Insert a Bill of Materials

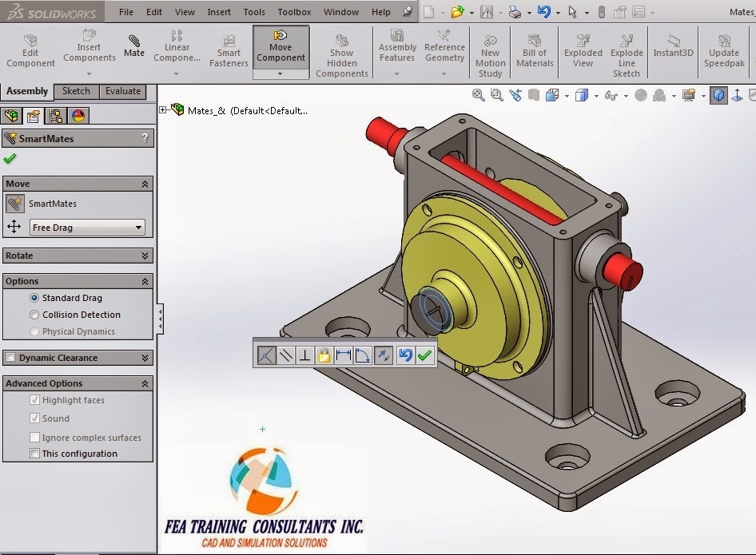[x=535, y=51]
